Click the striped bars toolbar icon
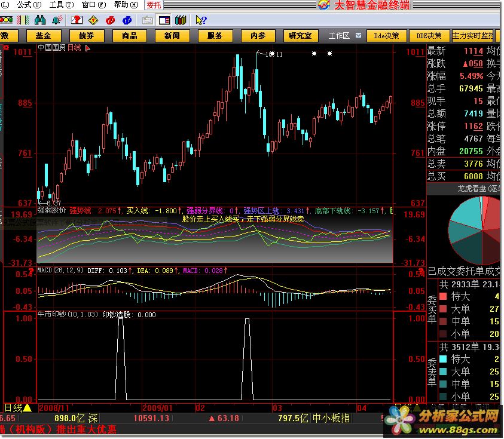 tap(23, 20)
